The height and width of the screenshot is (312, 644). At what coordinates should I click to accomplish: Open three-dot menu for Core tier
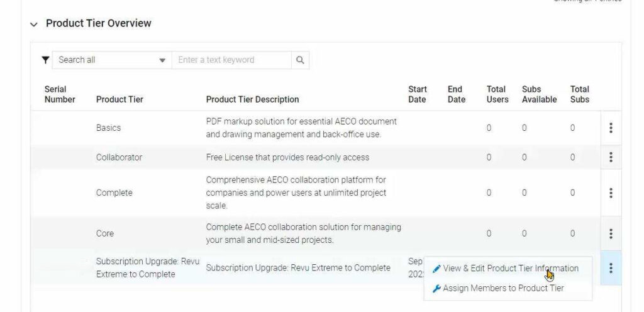[x=611, y=233]
